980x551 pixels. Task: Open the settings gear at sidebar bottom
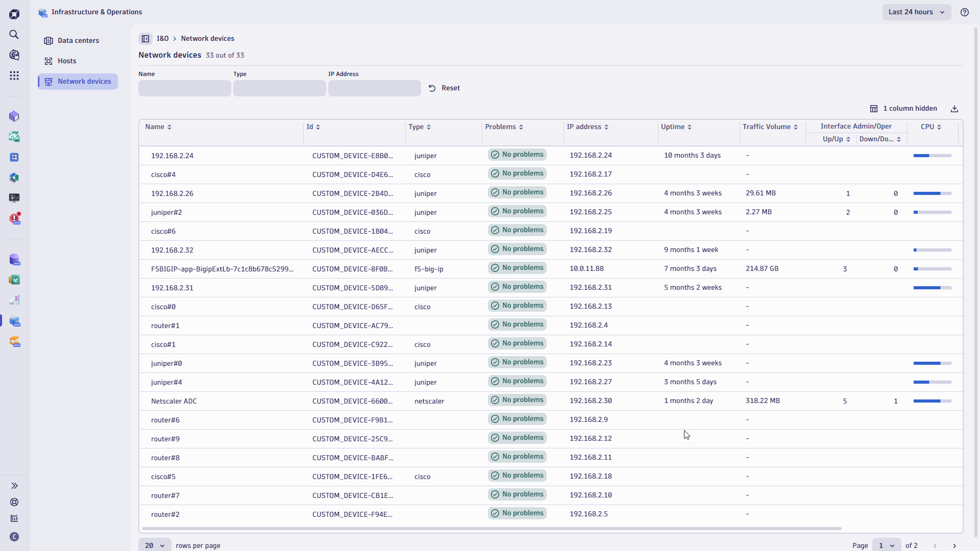(x=14, y=503)
